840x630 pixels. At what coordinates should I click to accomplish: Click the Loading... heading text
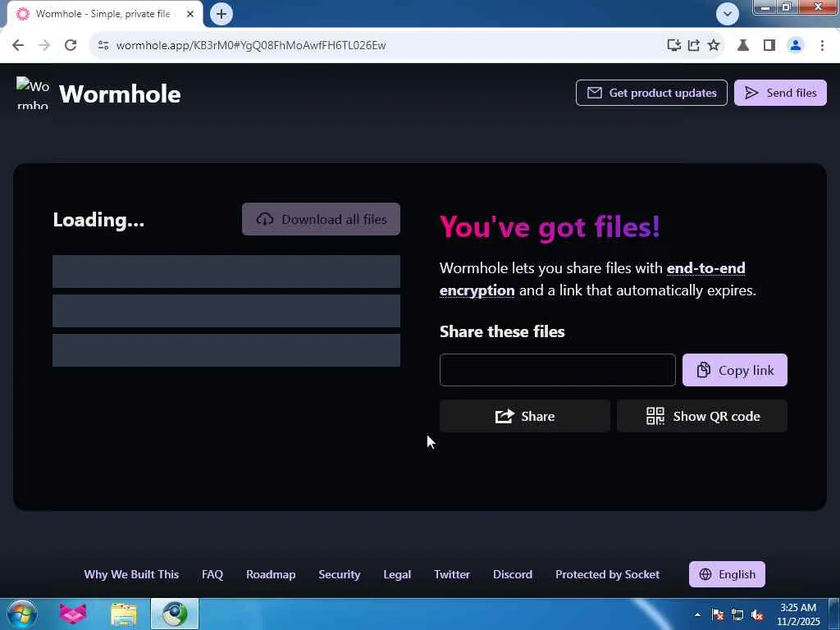point(98,220)
